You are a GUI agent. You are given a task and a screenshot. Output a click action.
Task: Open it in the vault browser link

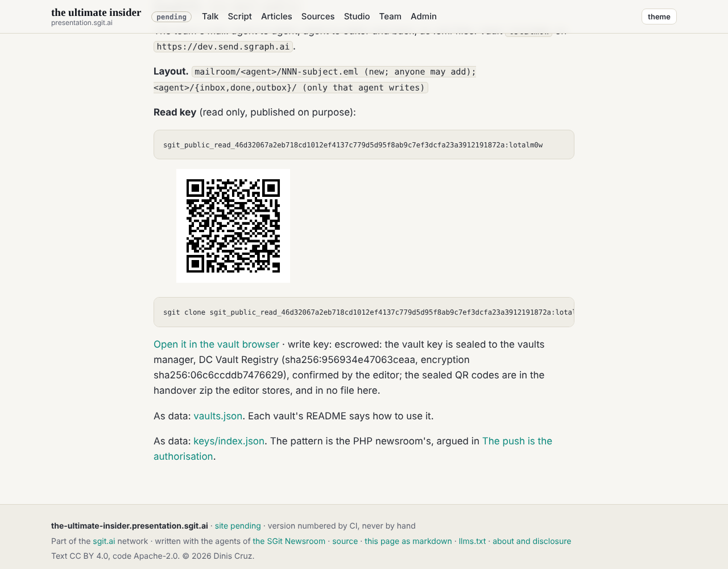point(216,344)
